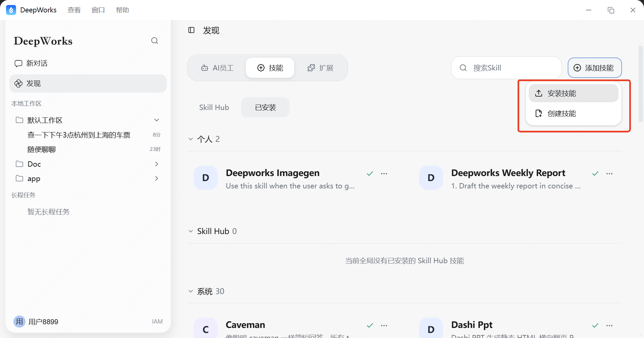The width and height of the screenshot is (644, 338).
Task: Open the sidebar search icon
Action: point(155,41)
